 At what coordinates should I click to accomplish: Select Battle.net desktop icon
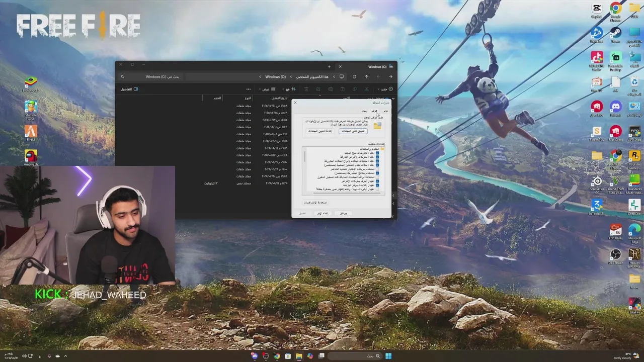coord(597,35)
